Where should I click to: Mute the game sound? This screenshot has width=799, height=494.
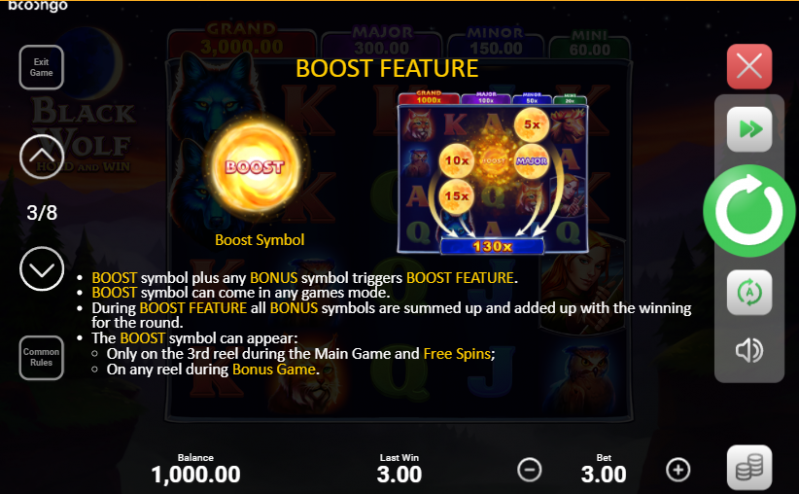749,351
